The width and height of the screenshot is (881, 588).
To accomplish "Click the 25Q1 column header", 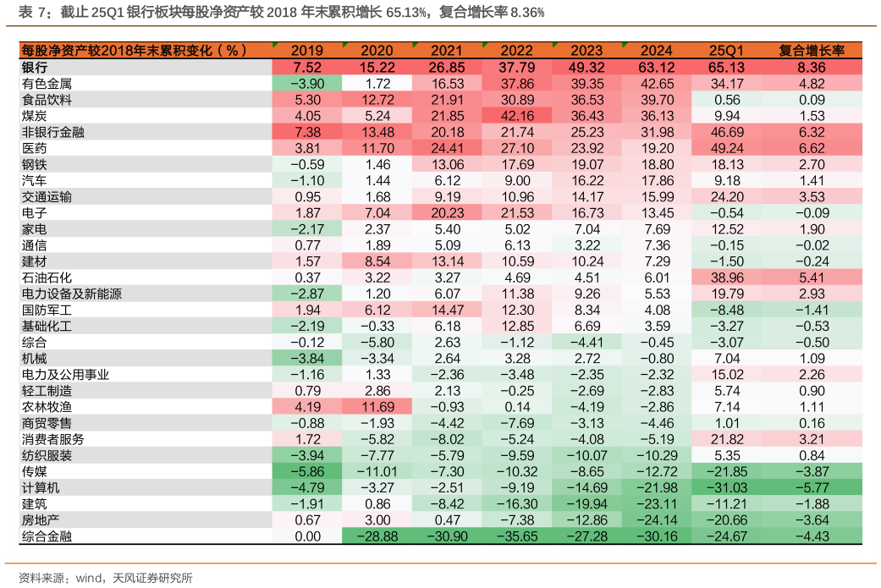I will 727,51.
